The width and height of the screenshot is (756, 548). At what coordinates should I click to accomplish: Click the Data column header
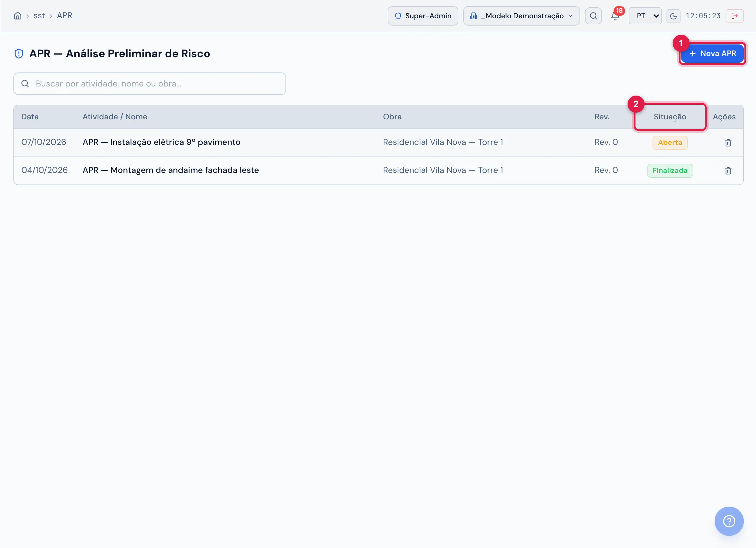30,117
